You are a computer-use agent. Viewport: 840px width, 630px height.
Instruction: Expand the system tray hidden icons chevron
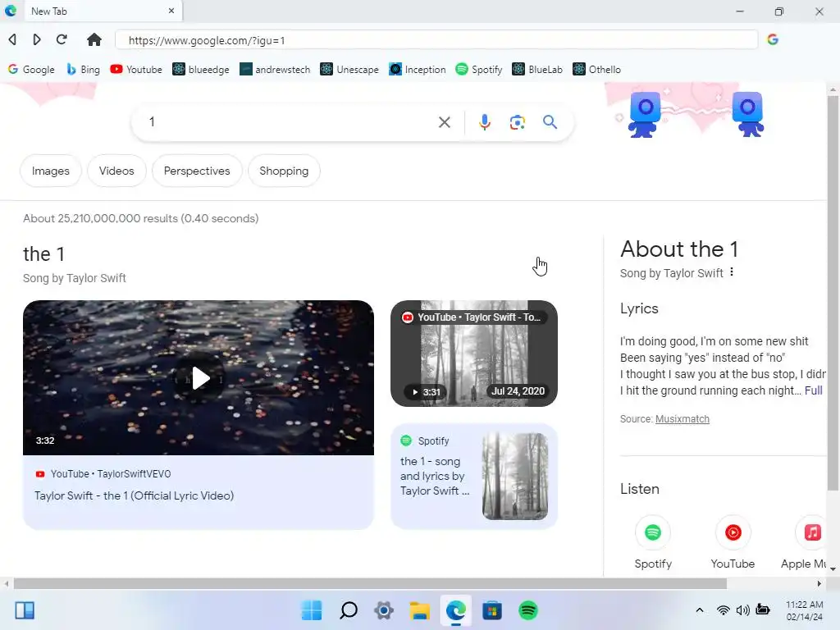click(699, 610)
